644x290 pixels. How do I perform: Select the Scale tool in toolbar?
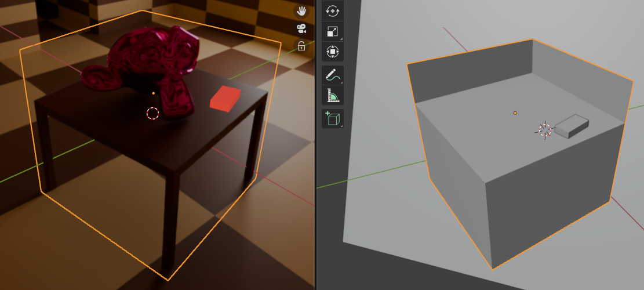[333, 32]
